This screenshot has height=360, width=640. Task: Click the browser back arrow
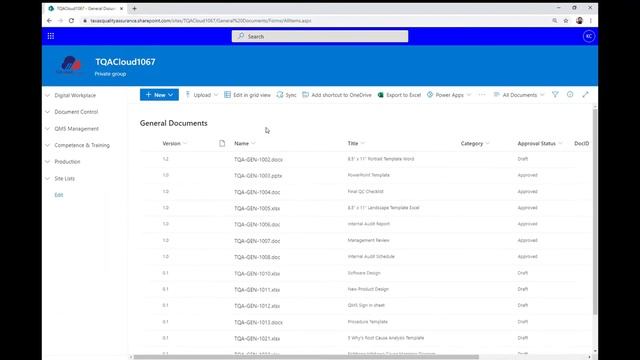pos(49,20)
